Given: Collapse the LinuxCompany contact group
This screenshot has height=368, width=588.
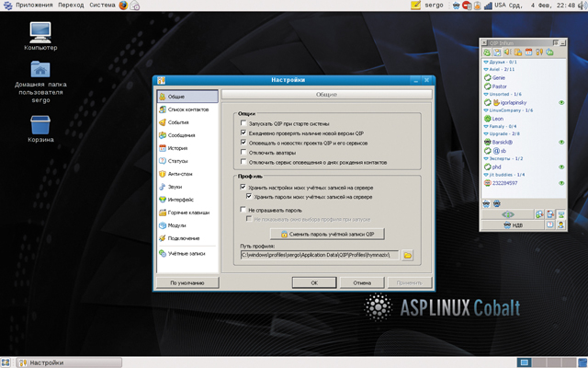Looking at the screenshot, I should point(486,110).
